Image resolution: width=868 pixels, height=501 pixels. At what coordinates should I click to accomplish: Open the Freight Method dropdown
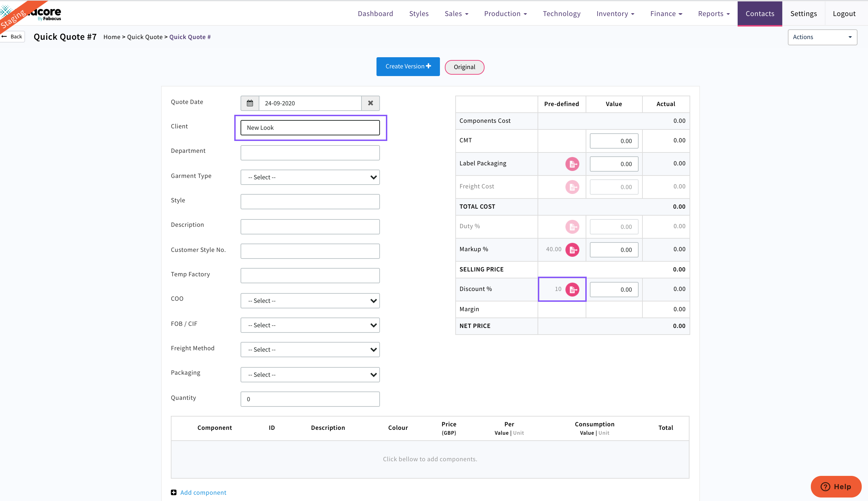310,350
